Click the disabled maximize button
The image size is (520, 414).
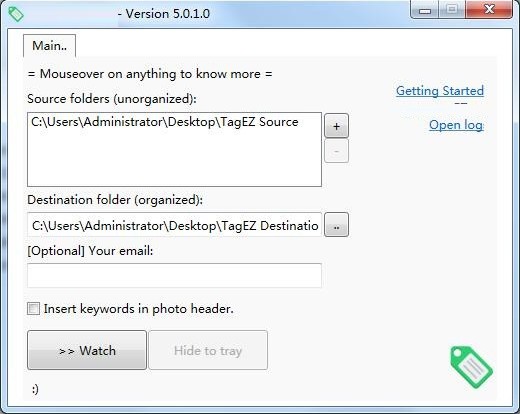(x=452, y=10)
